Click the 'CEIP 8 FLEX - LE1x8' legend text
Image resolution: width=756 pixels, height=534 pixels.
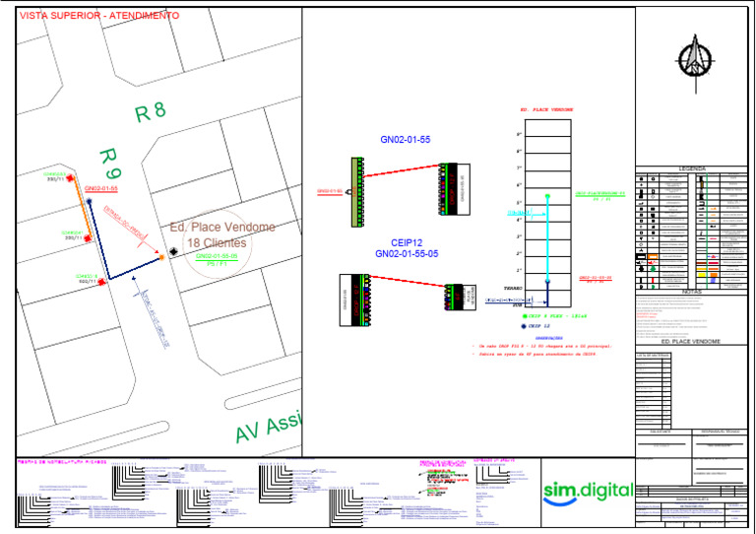558,316
